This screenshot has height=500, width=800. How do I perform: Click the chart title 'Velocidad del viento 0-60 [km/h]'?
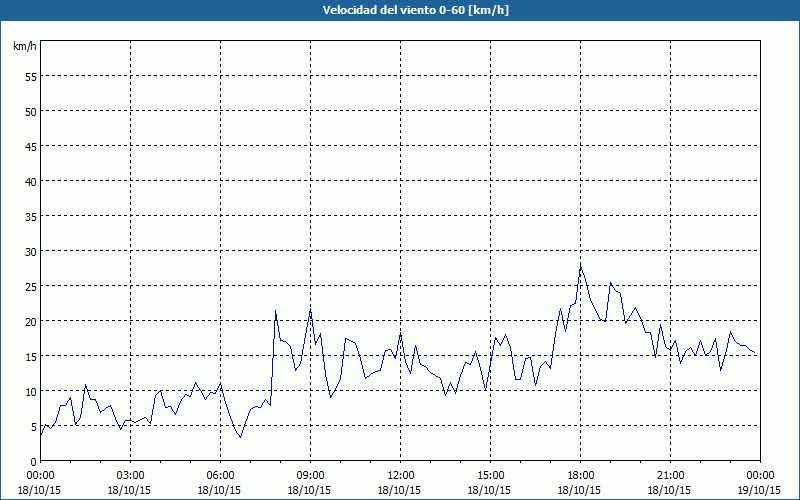[416, 10]
